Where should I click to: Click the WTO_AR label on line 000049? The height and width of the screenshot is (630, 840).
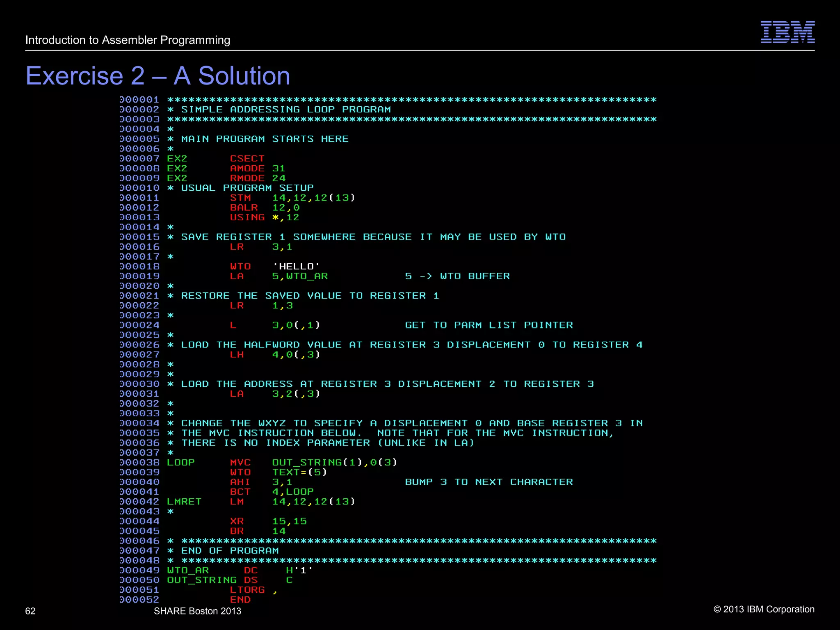[188, 571]
